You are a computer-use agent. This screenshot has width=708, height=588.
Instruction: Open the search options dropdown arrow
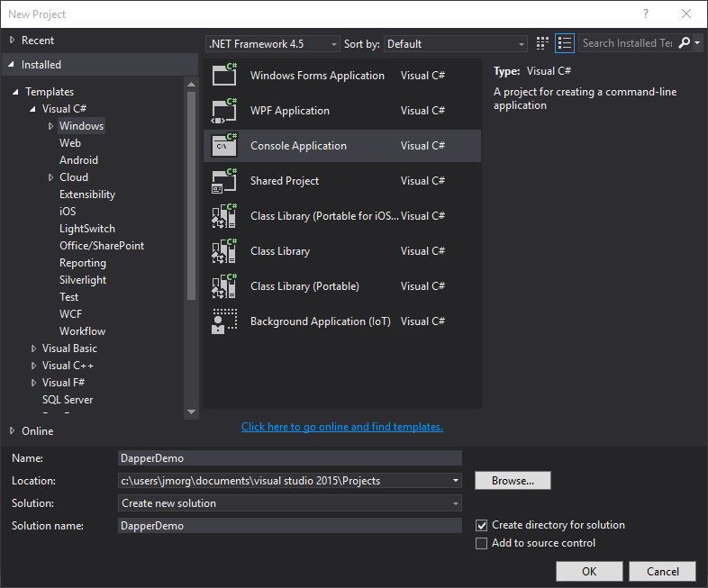(x=697, y=43)
